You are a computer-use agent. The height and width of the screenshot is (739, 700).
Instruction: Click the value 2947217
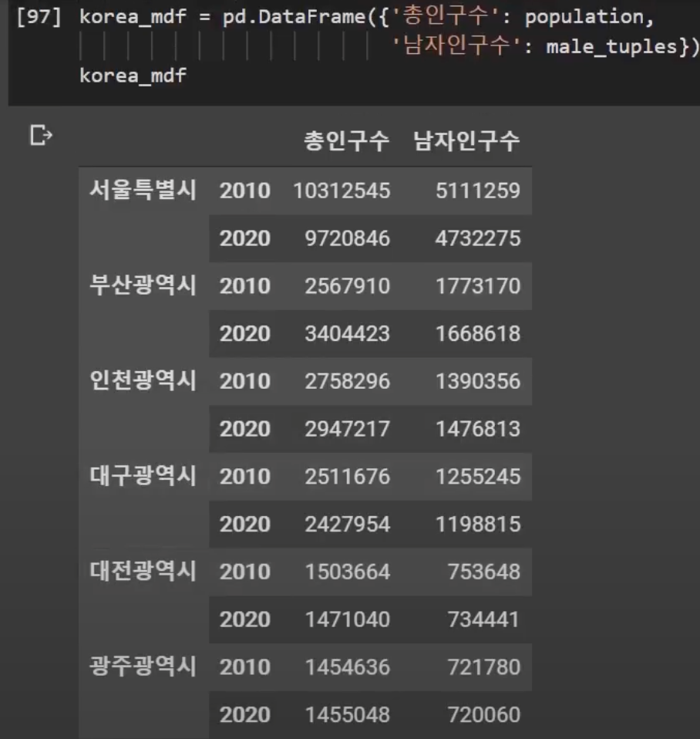[x=347, y=429]
